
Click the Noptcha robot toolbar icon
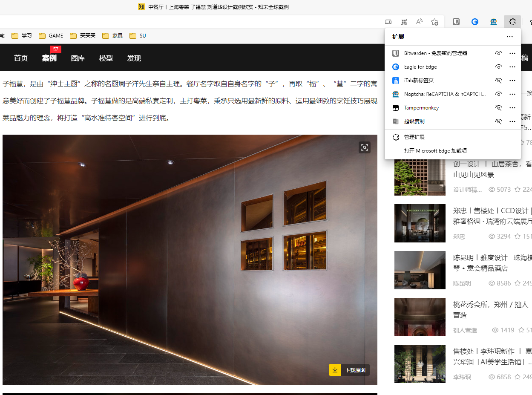coord(494,22)
